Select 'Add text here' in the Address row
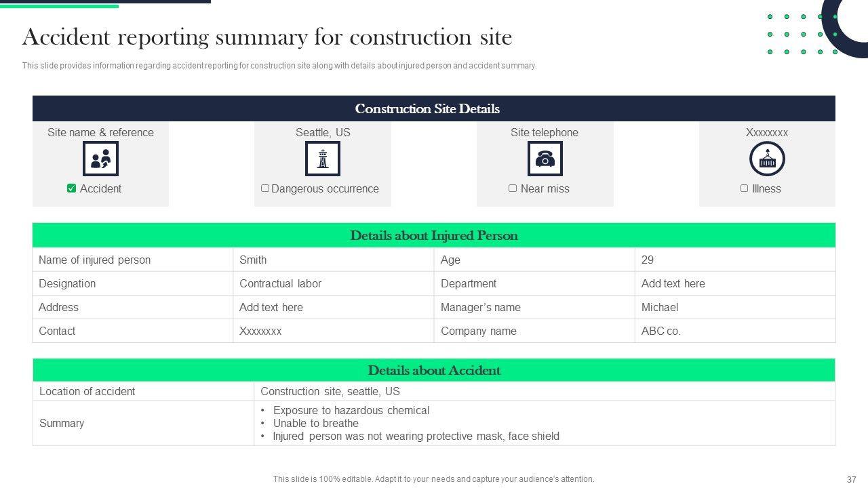Viewport: 868px width, 488px height. [334, 307]
